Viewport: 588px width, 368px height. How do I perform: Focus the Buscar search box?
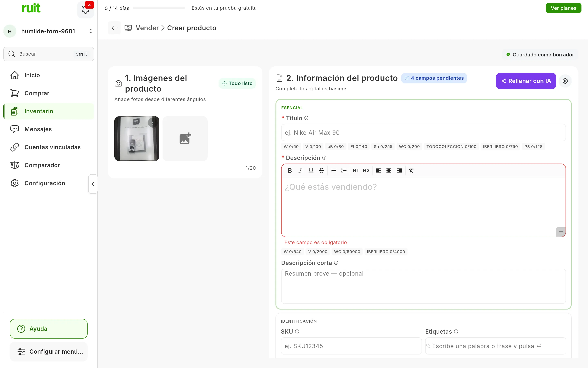[x=49, y=54]
